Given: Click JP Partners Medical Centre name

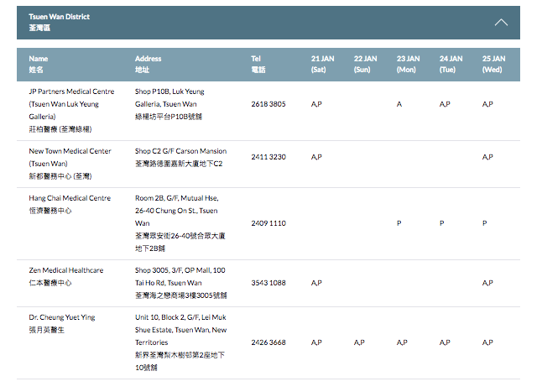Looking at the screenshot, I should pos(70,91).
